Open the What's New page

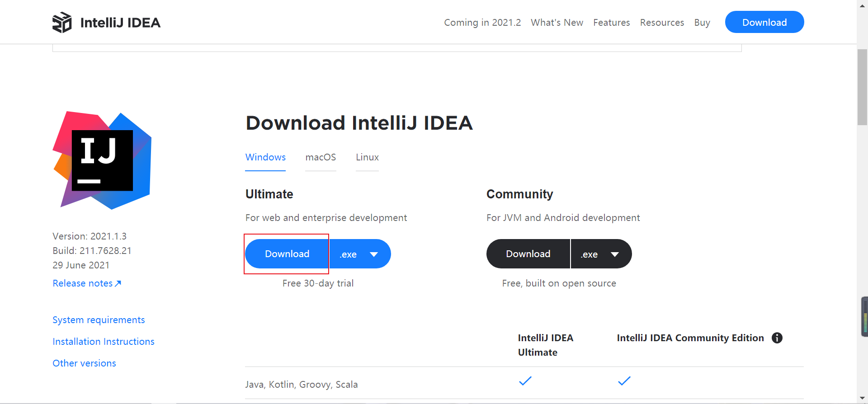557,23
